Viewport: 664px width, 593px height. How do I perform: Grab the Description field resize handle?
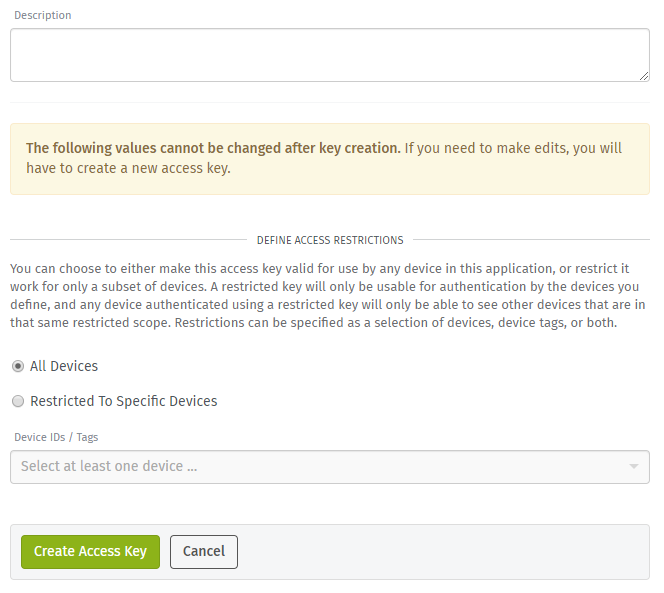click(x=644, y=76)
